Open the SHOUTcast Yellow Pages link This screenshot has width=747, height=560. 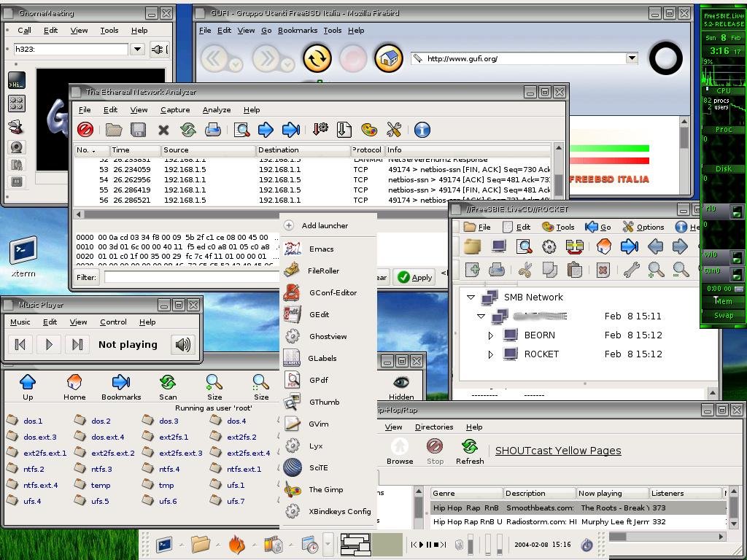click(558, 451)
